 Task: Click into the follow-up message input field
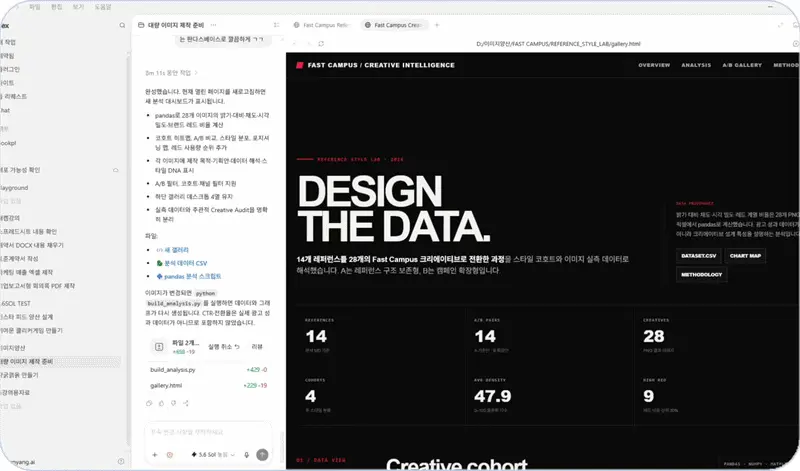click(208, 432)
